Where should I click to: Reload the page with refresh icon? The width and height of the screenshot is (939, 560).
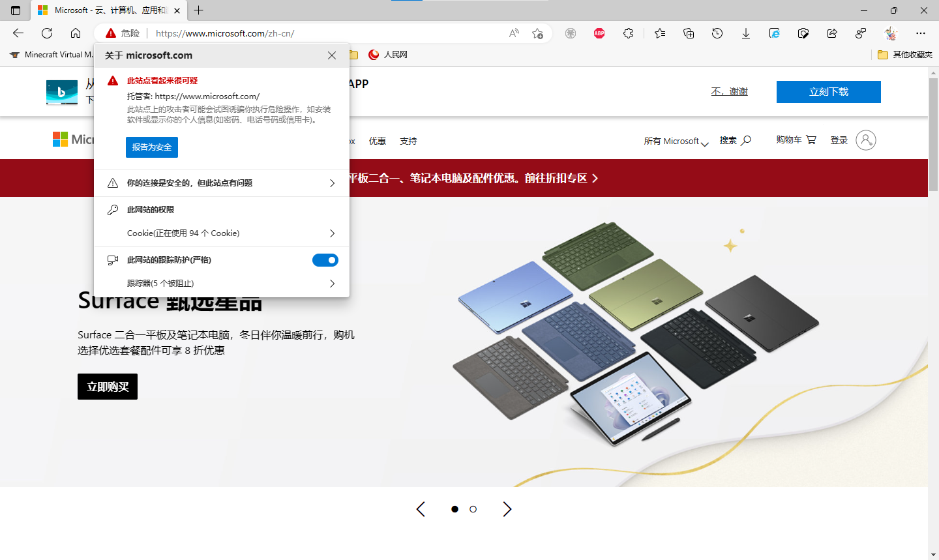click(x=47, y=33)
